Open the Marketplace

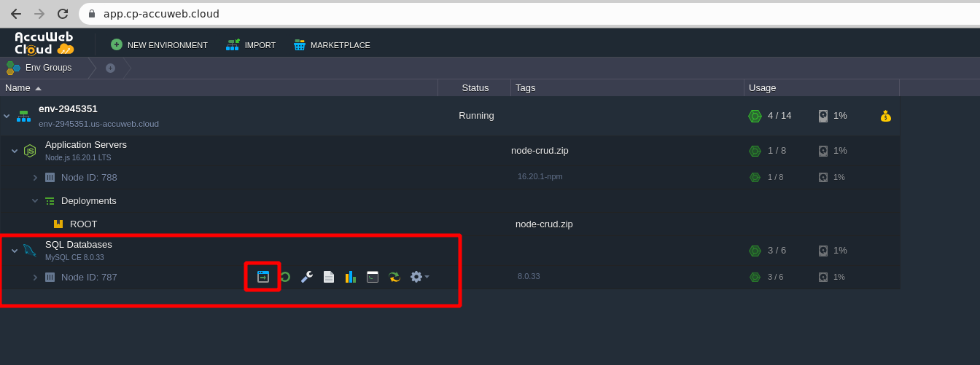[x=332, y=45]
